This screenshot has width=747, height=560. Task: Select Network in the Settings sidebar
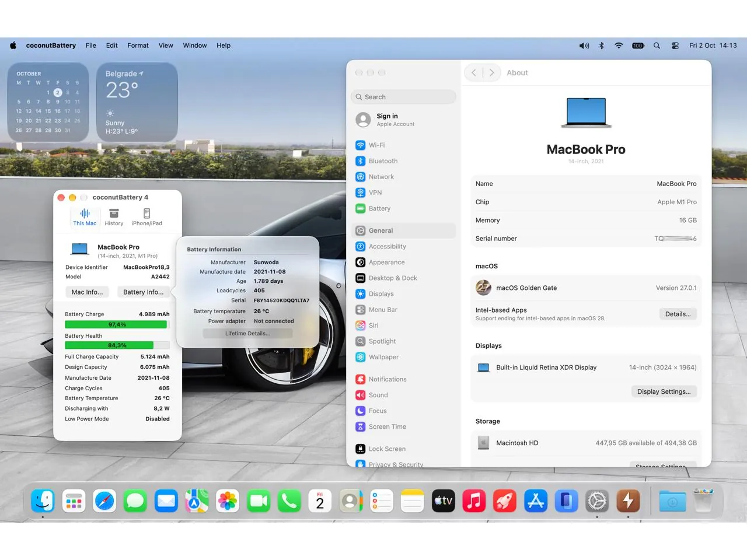click(404, 177)
